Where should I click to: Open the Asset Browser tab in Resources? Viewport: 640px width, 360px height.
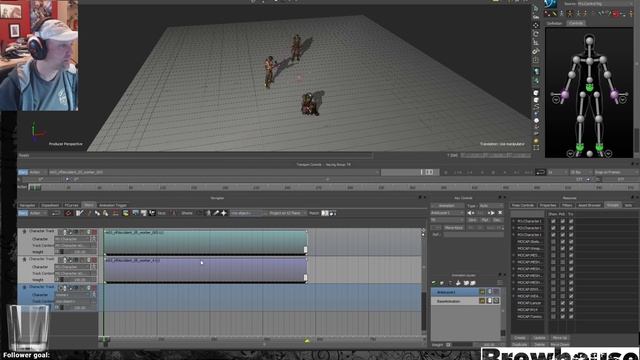click(x=589, y=205)
